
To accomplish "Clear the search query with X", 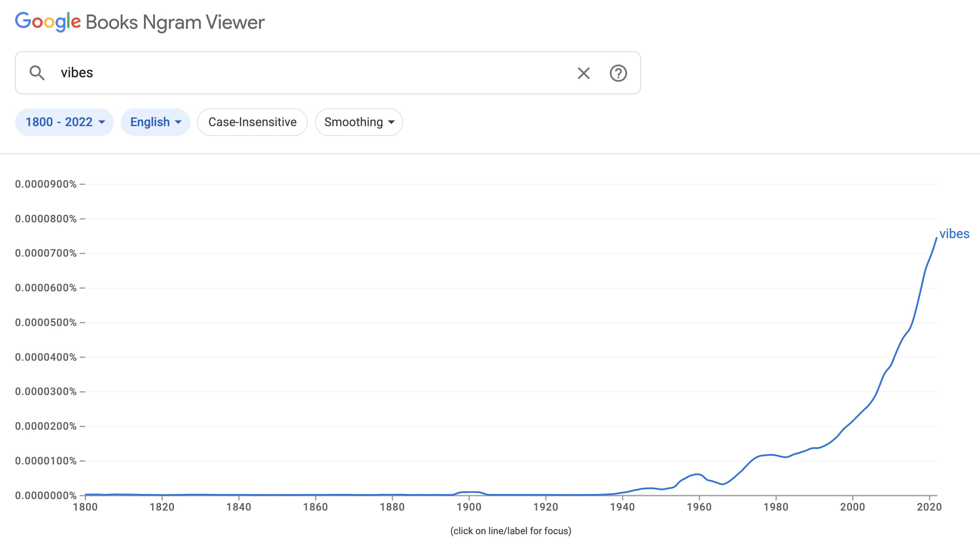I will (x=583, y=73).
